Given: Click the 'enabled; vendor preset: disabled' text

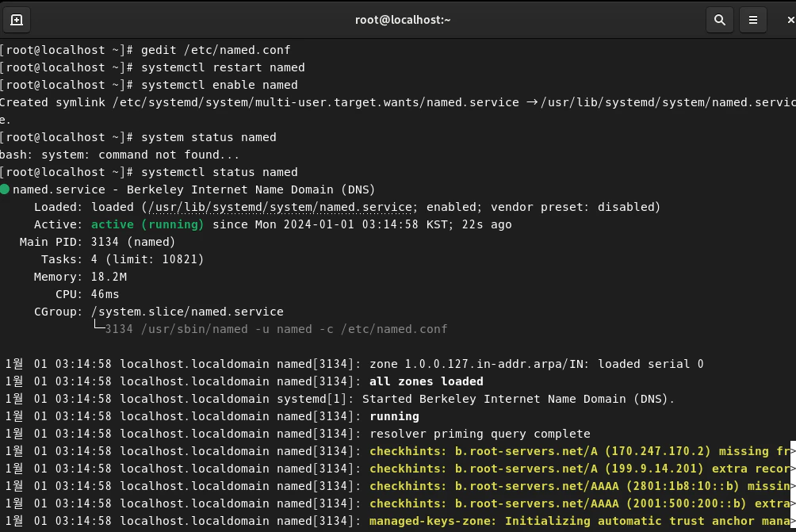Looking at the screenshot, I should point(543,207).
